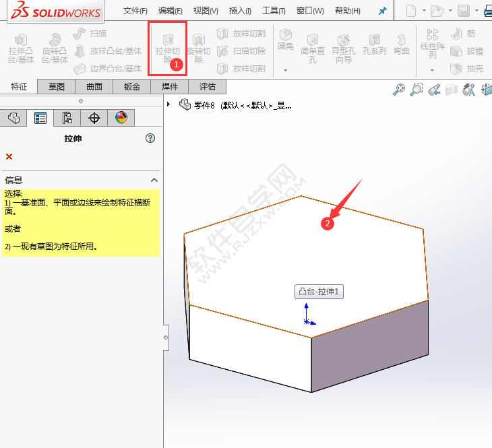
Task: Click the New document icon
Action: pyautogui.click(x=411, y=11)
